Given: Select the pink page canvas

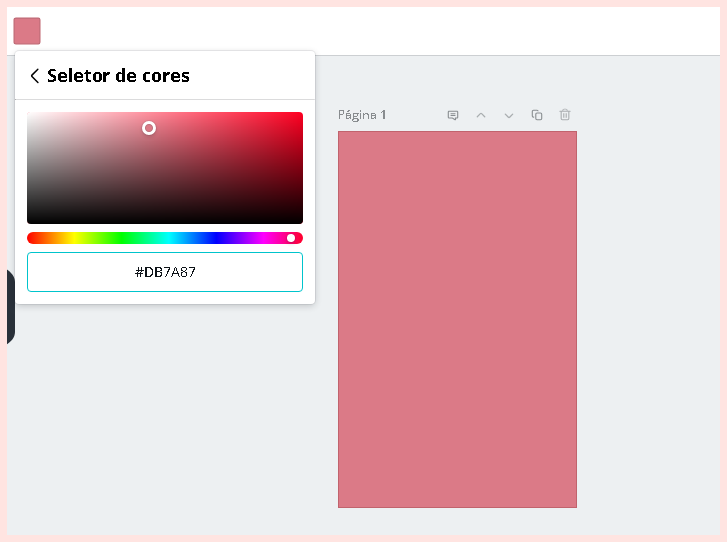Looking at the screenshot, I should pyautogui.click(x=457, y=319).
